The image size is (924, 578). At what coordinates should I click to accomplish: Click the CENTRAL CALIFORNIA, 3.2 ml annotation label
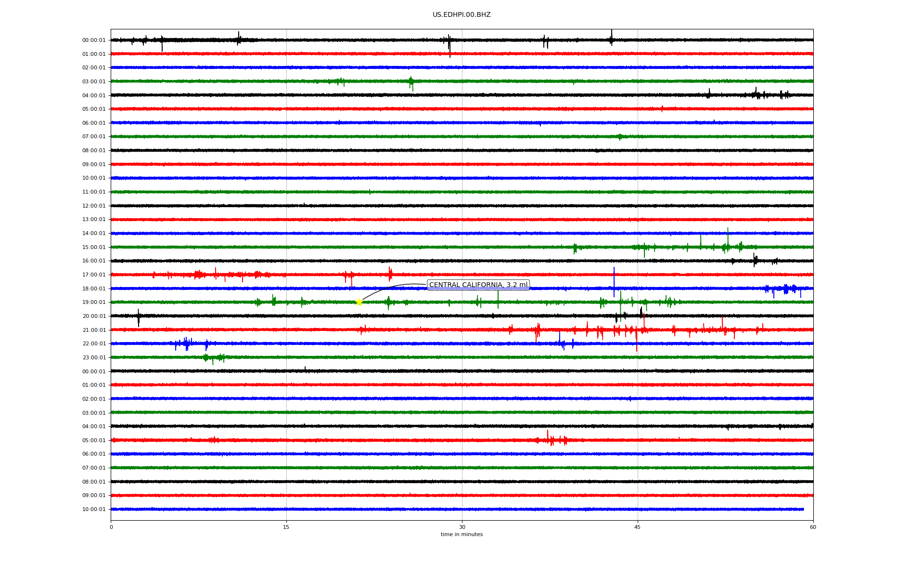[x=478, y=285]
